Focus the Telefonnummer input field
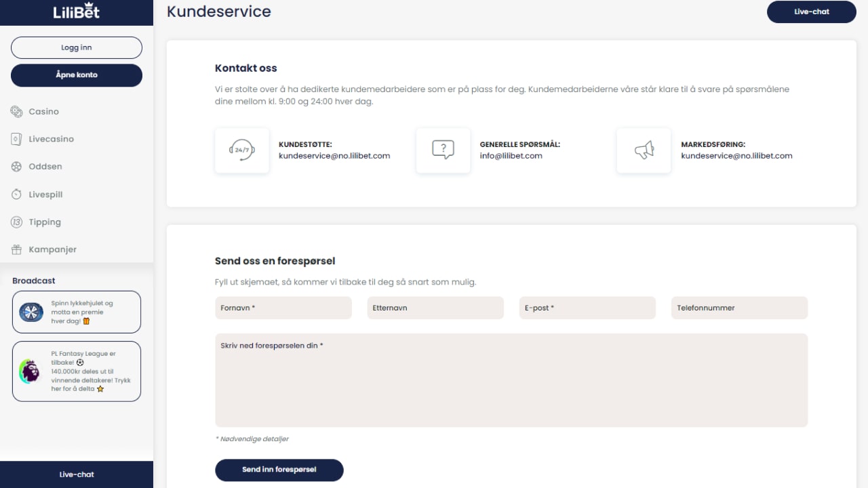The width and height of the screenshot is (868, 488). pos(740,308)
